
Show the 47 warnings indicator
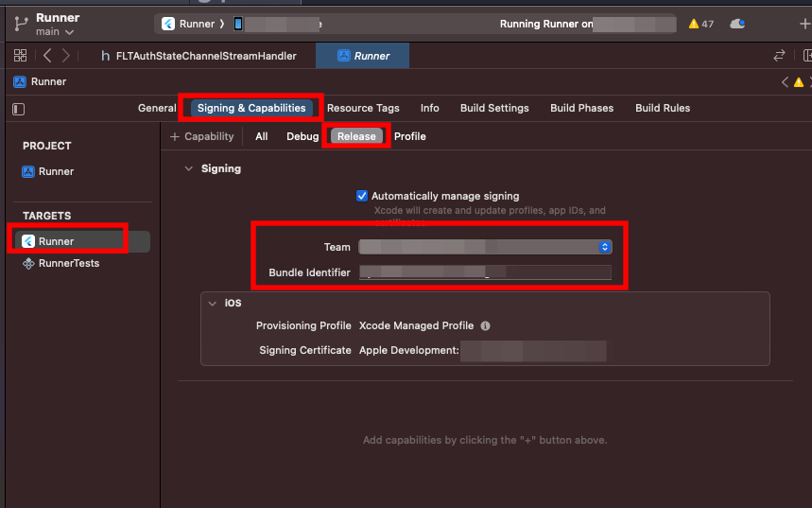click(701, 24)
